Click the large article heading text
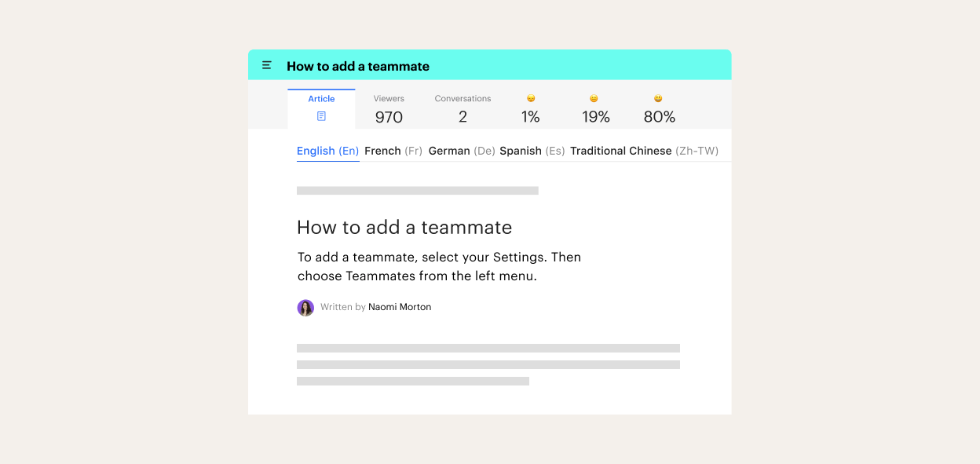Screen dimensions: 980x464 (x=404, y=228)
